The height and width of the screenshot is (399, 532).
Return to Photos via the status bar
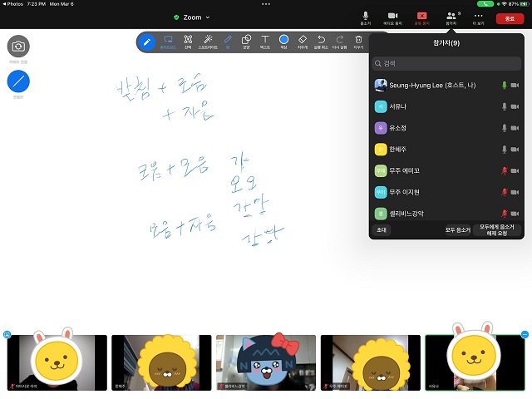(13, 4)
